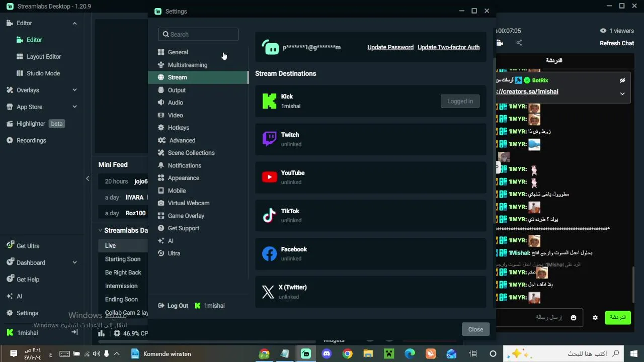Open File Explorer from the taskbar
Image resolution: width=644 pixels, height=362 pixels.
point(368,354)
